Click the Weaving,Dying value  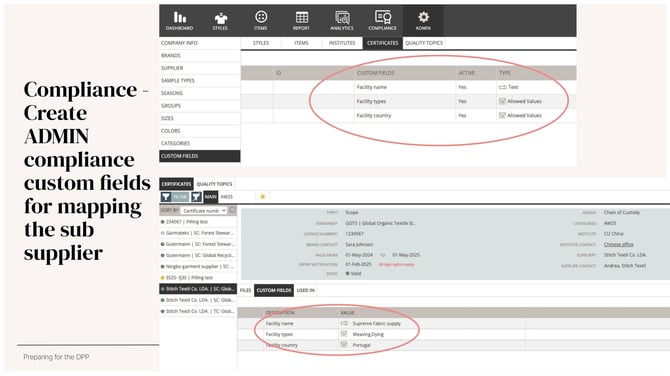pos(368,334)
